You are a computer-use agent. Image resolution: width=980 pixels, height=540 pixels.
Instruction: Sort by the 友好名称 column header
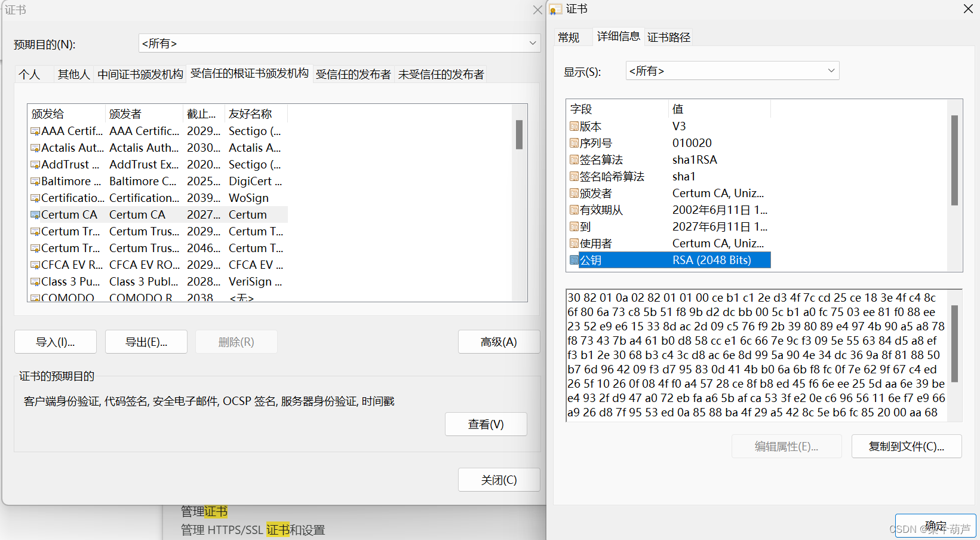(x=256, y=113)
